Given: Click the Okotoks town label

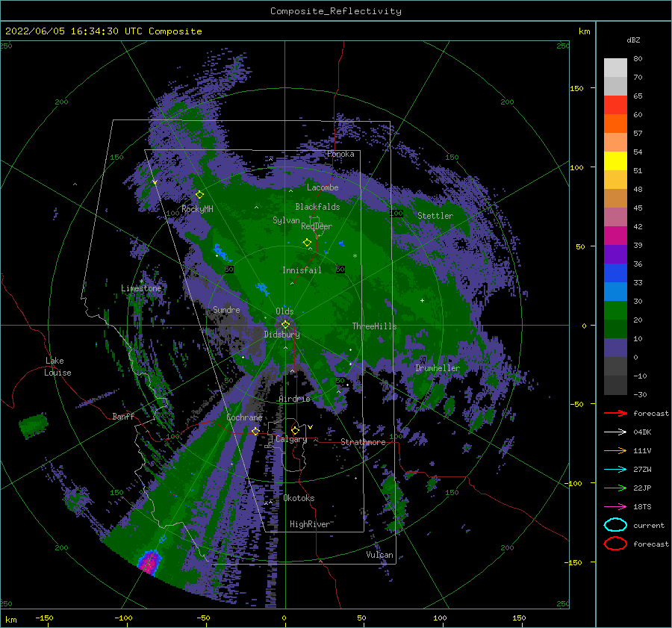Looking at the screenshot, I should pyautogui.click(x=299, y=498).
